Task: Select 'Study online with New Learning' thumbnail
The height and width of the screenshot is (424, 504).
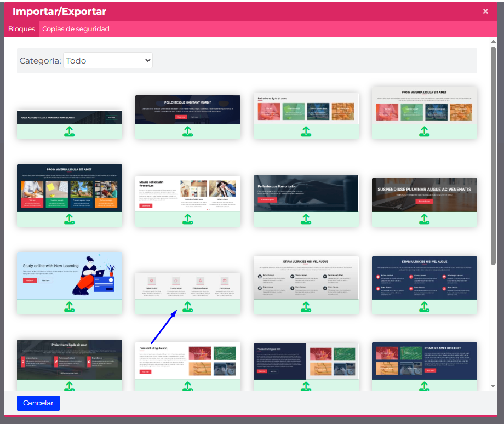Action: pyautogui.click(x=69, y=276)
